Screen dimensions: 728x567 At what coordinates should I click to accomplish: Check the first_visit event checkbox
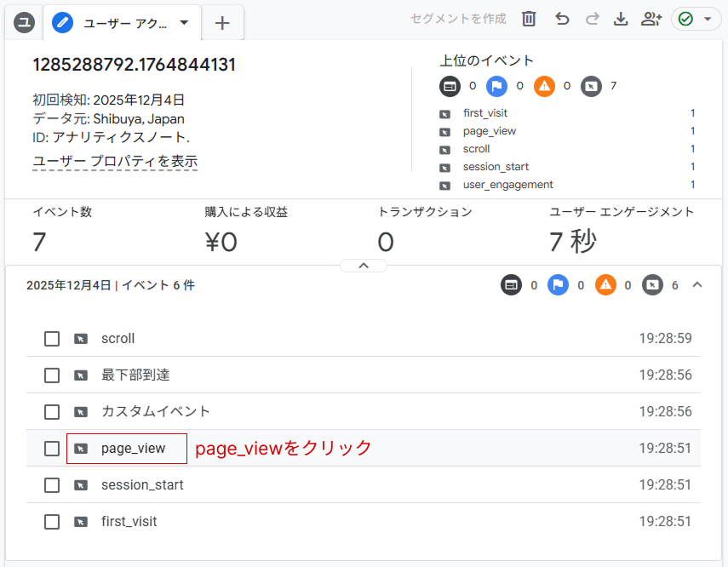coord(52,522)
